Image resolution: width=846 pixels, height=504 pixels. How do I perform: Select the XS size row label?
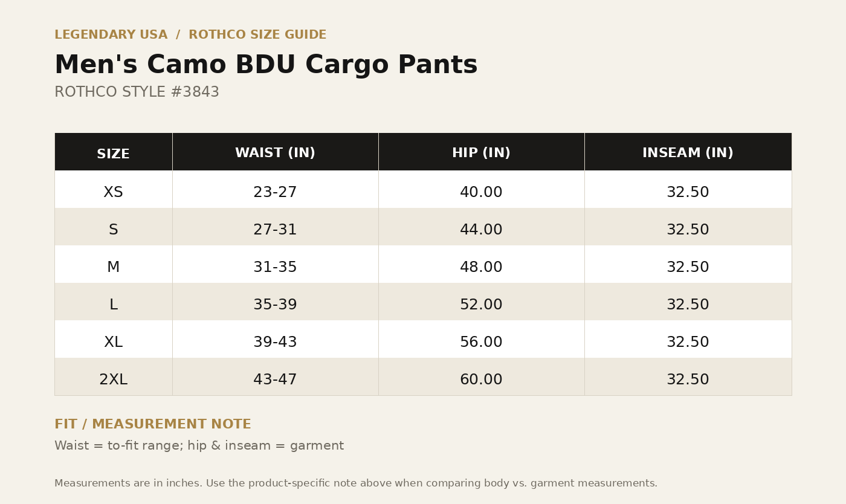(x=114, y=193)
